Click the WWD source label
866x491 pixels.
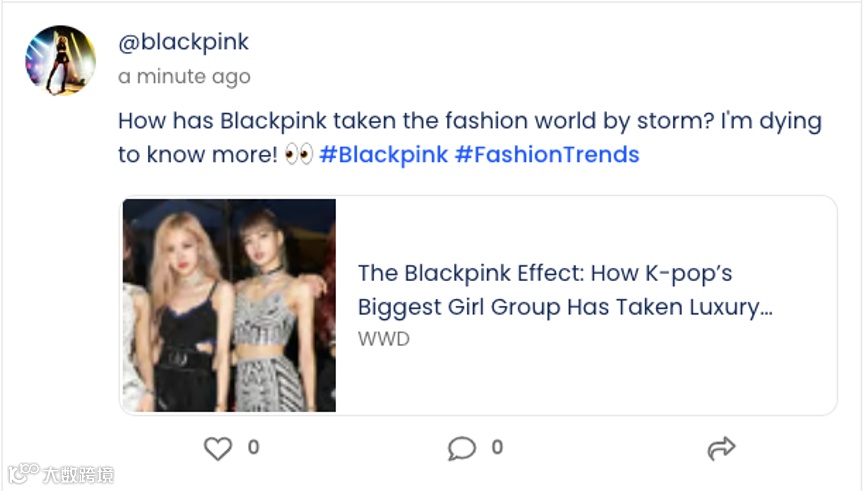tap(384, 339)
